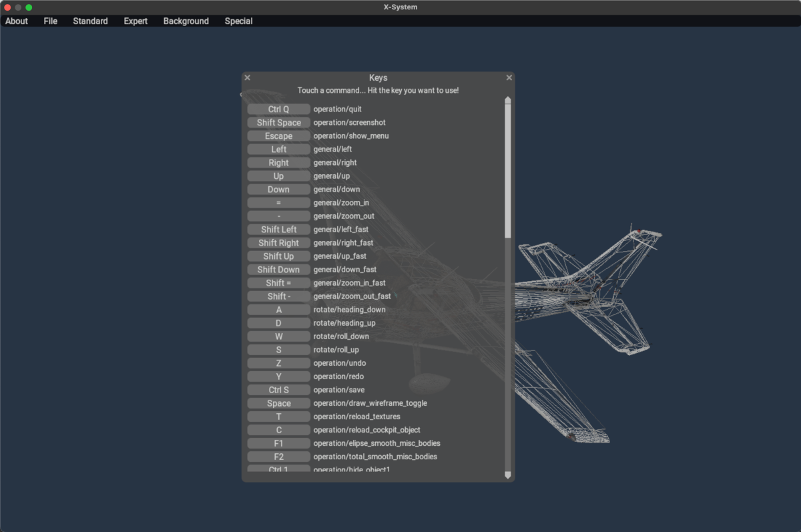Select the operation/reload_textures command label
Viewport: 801px width, 532px height.
pos(356,417)
